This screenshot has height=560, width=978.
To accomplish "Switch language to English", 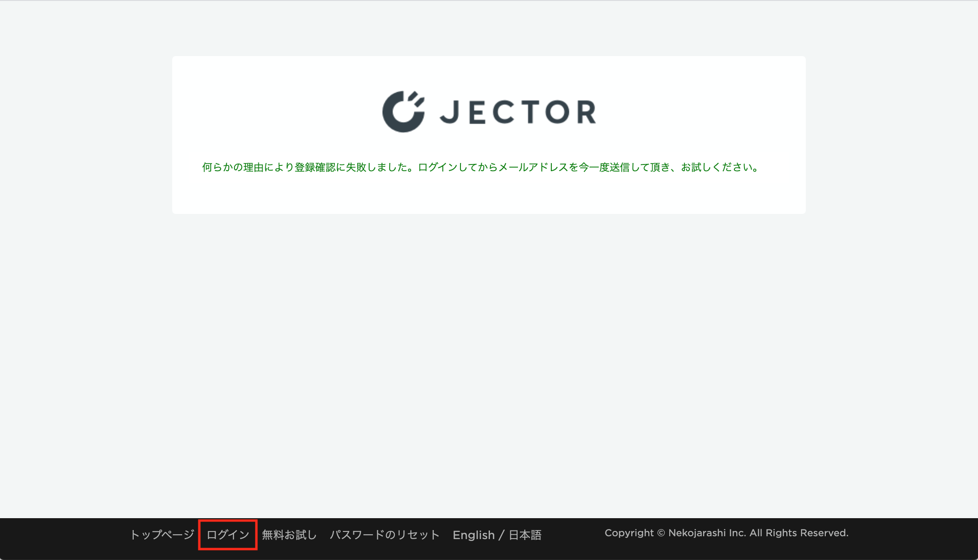I will [x=474, y=535].
